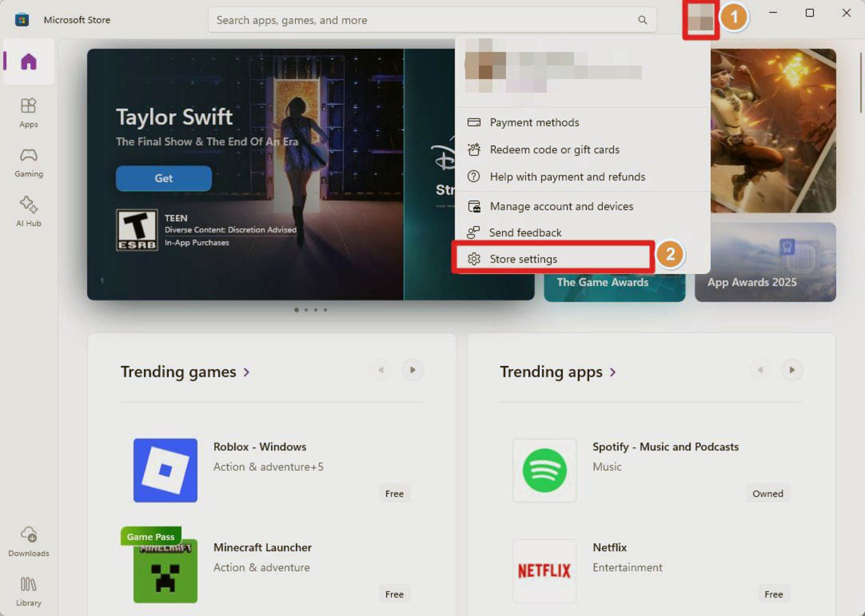Click Free button for Roblox
This screenshot has height=616, width=865.
[x=394, y=494]
